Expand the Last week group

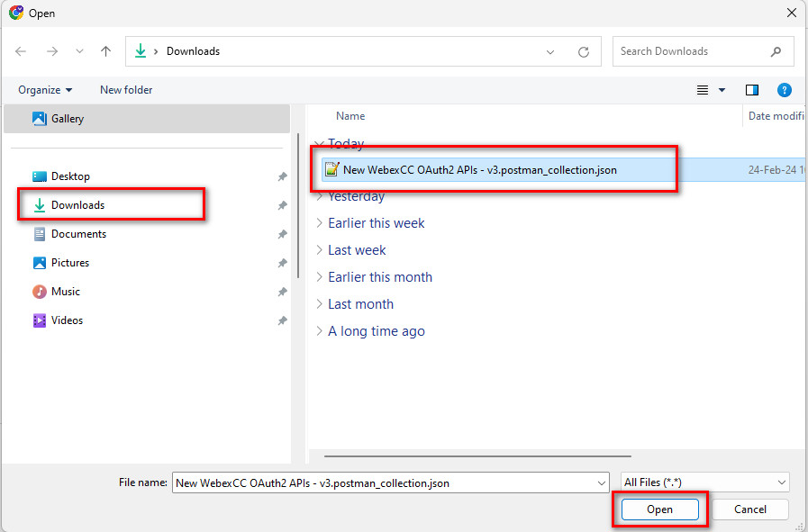(320, 249)
